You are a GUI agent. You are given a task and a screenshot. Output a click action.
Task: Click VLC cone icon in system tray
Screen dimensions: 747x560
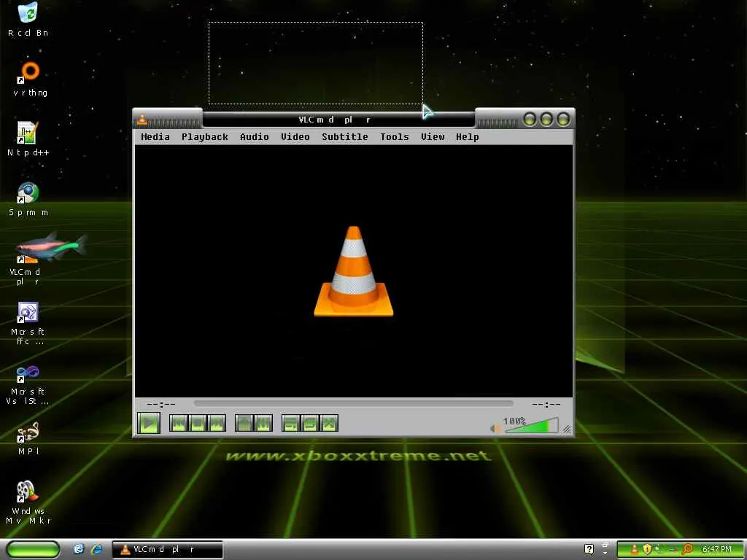pyautogui.click(x=634, y=549)
